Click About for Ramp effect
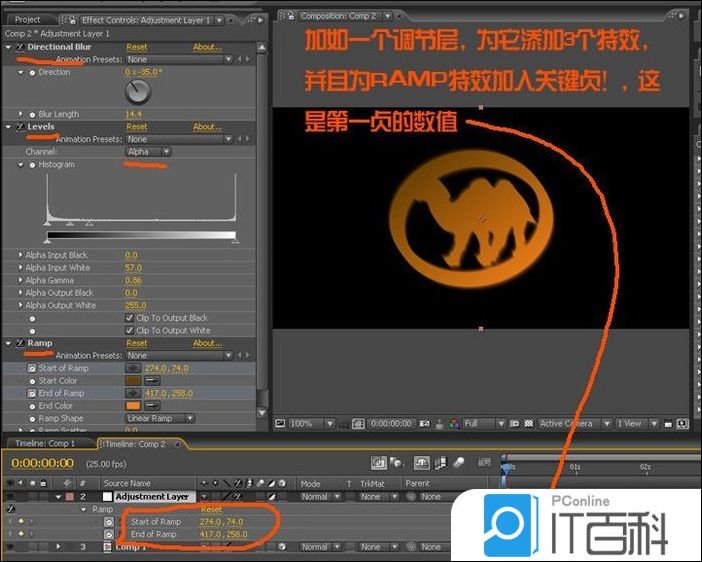Viewport: 702px width, 562px height. pyautogui.click(x=207, y=343)
